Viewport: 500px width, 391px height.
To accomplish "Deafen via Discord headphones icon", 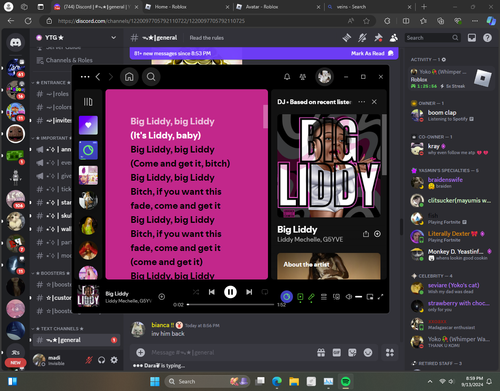I will pyautogui.click(x=101, y=360).
